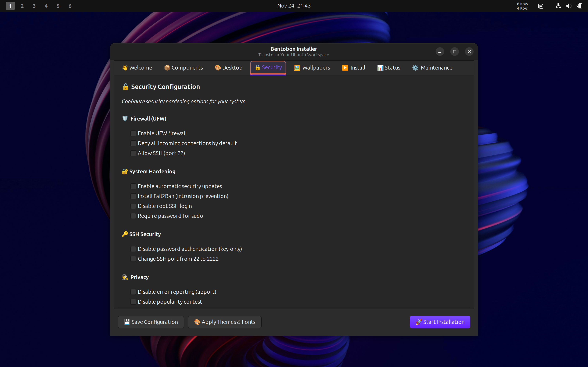Open the date and time calendar menu
The width and height of the screenshot is (588, 367).
[x=294, y=6]
